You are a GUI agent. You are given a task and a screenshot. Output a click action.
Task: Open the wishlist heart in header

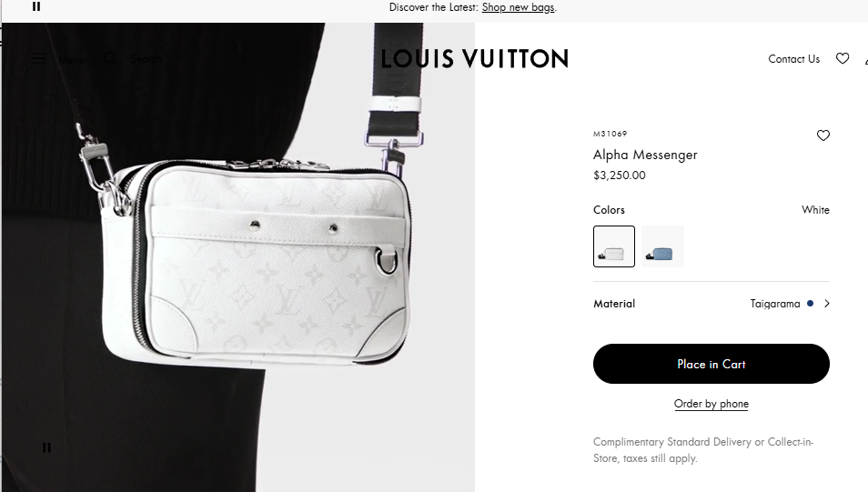[x=843, y=59]
